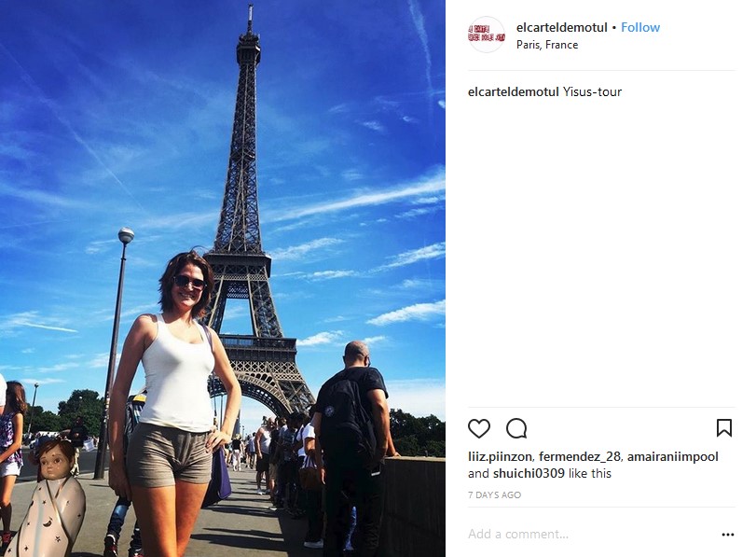Screen dimensions: 756x557
Task: Open the three-dot more options menu
Action: click(727, 535)
